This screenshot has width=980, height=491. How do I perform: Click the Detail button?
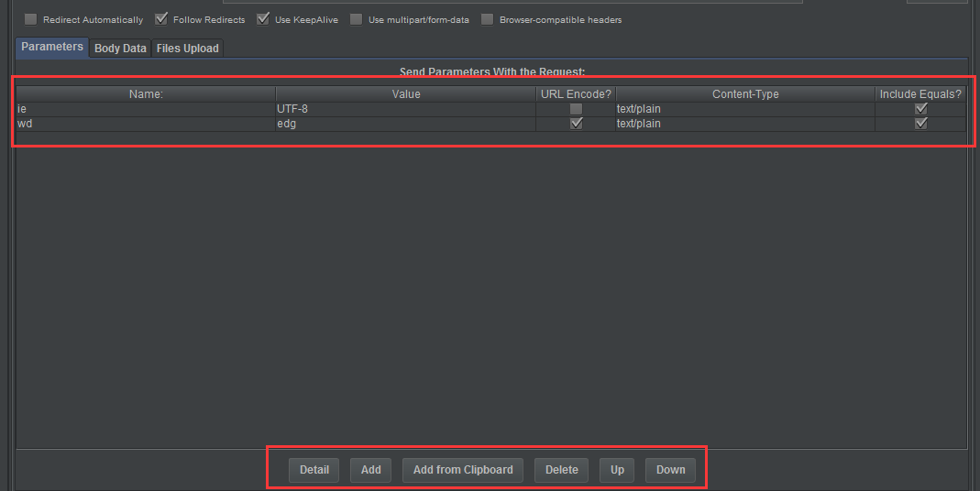coord(314,470)
